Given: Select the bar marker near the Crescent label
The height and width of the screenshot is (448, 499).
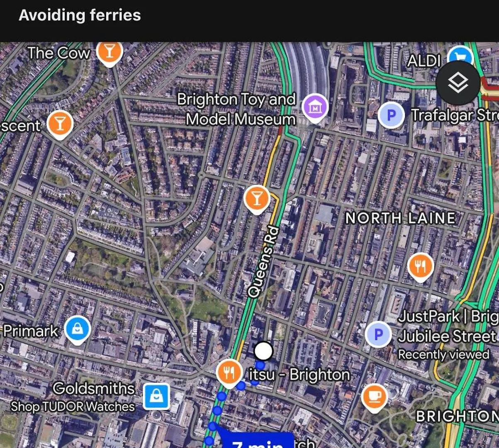Looking at the screenshot, I should coord(60,124).
